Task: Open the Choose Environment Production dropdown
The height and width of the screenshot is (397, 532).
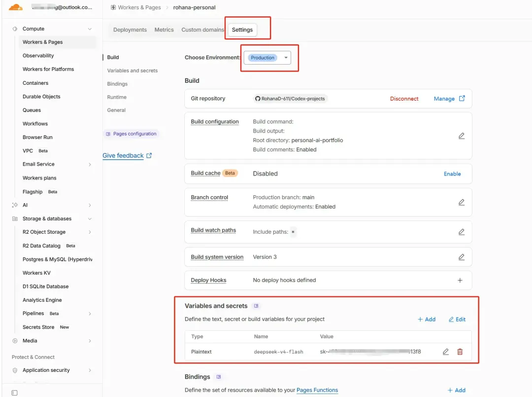Action: click(267, 58)
